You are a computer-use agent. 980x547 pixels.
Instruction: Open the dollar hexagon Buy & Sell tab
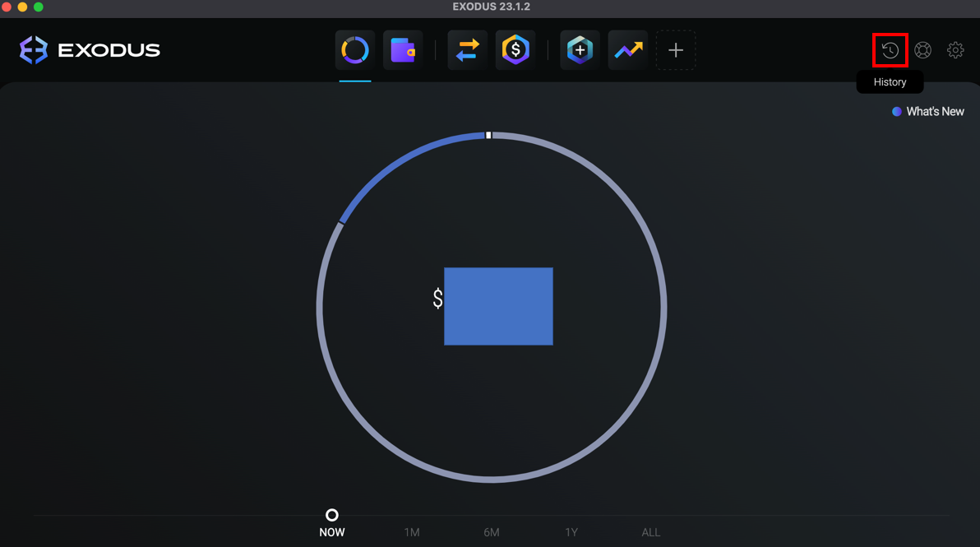coord(515,50)
